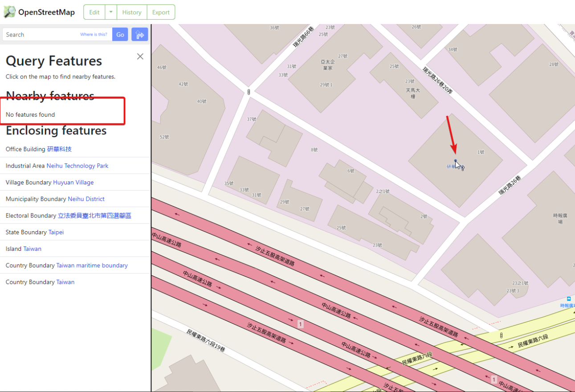Open the 研華科技 office building link

coord(59,149)
